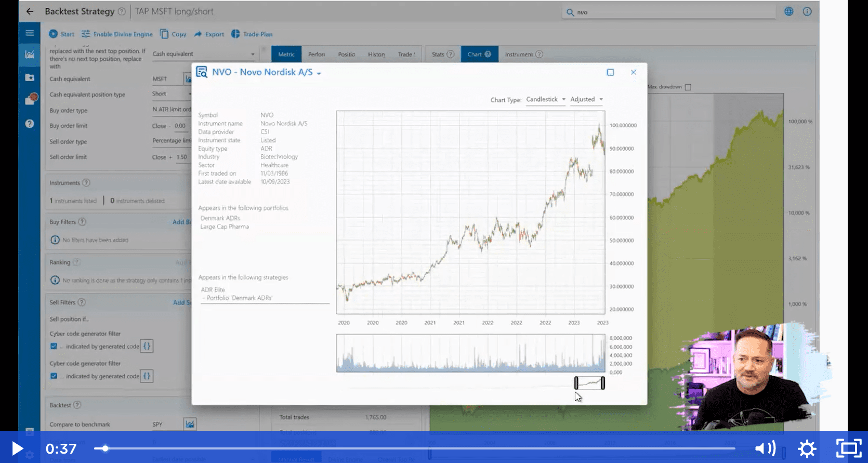Screen dimensions: 868x463
Task: Open the Buy Filters help icon
Action: [x=82, y=222]
